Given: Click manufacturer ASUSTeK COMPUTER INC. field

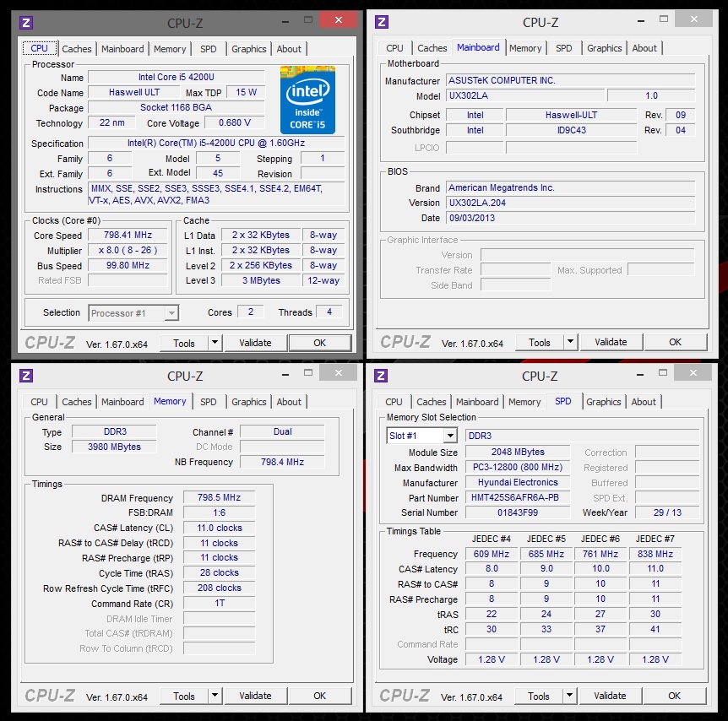Looking at the screenshot, I should click(x=571, y=80).
